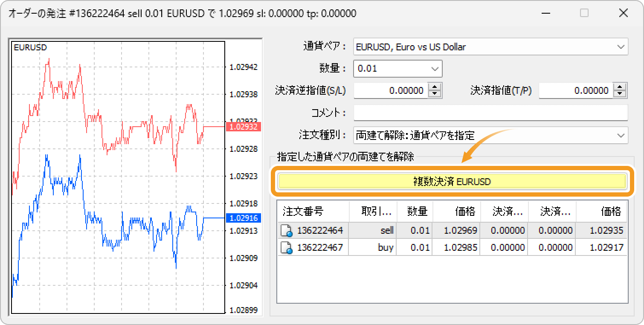Click the 決済逆指値(S/L) price input field
The image size is (644, 325).
(390, 90)
